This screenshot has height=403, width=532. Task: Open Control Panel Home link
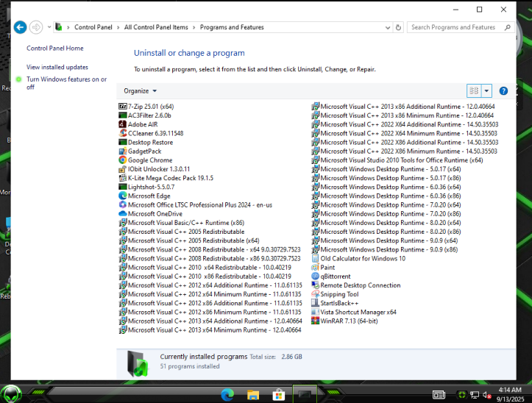tap(55, 49)
